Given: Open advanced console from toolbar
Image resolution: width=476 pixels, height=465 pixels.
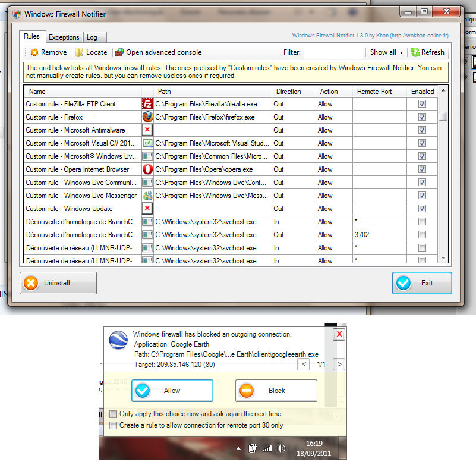Looking at the screenshot, I should (158, 52).
